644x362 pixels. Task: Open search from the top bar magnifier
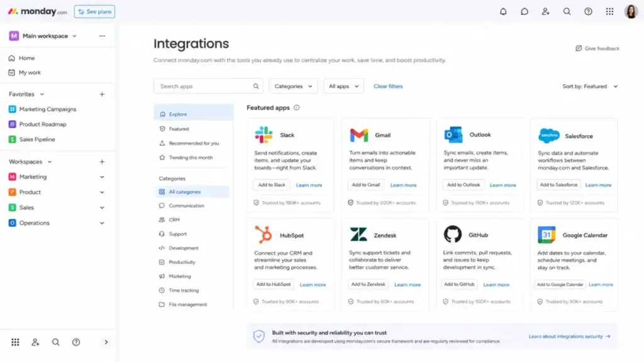click(x=567, y=11)
